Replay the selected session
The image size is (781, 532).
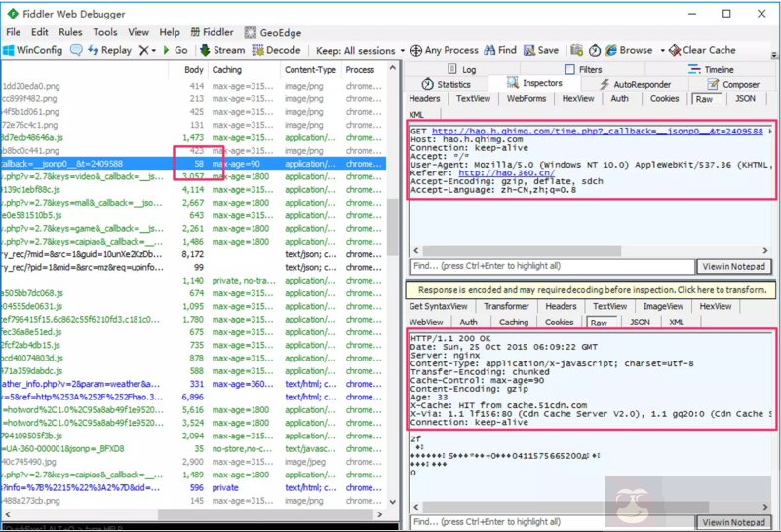click(109, 50)
